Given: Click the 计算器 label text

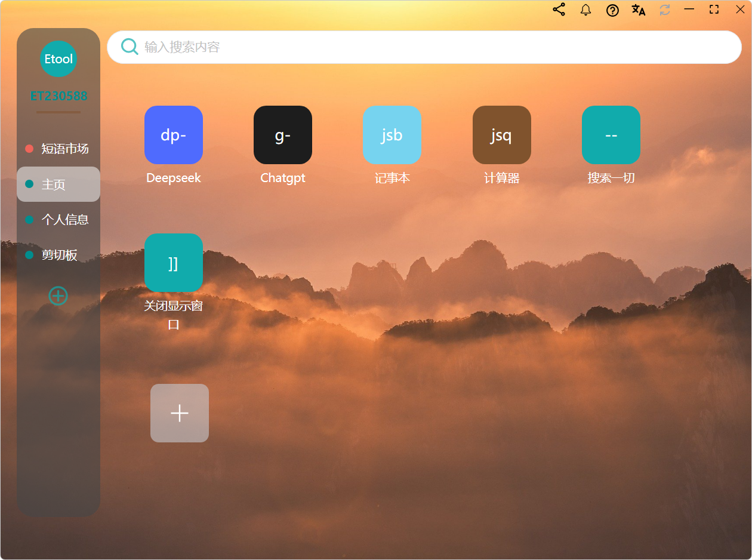Looking at the screenshot, I should coord(502,178).
